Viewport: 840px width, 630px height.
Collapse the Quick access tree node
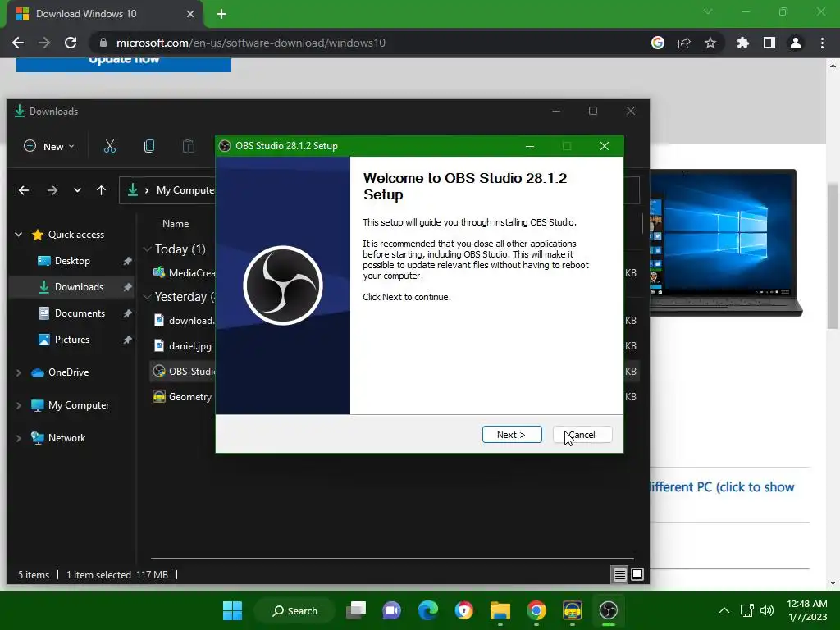coord(19,235)
